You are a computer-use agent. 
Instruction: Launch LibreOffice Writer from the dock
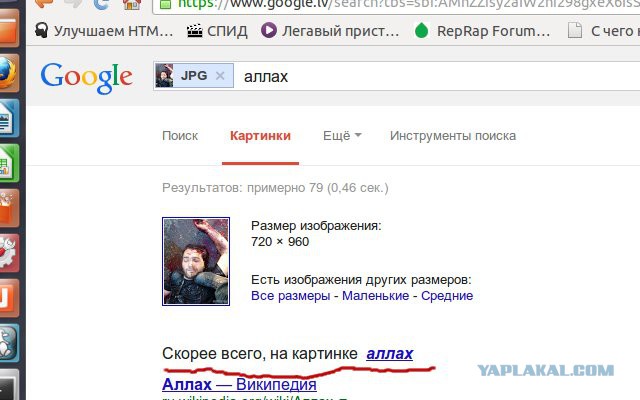click(x=8, y=118)
